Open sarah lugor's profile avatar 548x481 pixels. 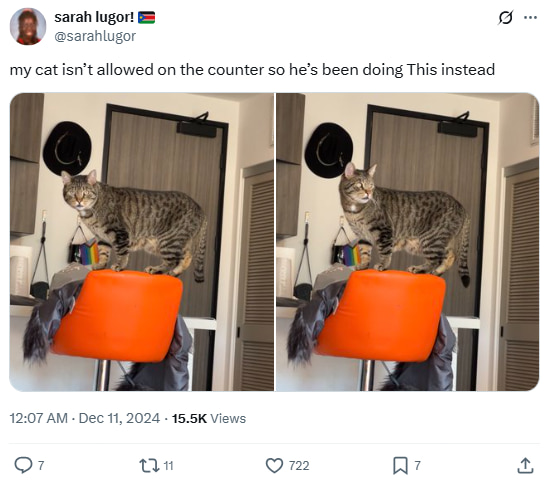coord(28,27)
